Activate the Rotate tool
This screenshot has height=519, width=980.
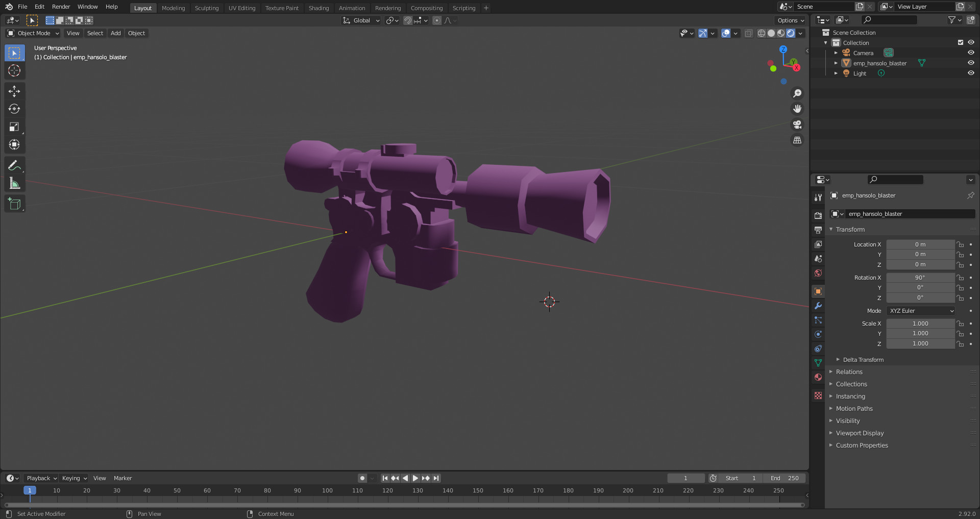coord(14,109)
